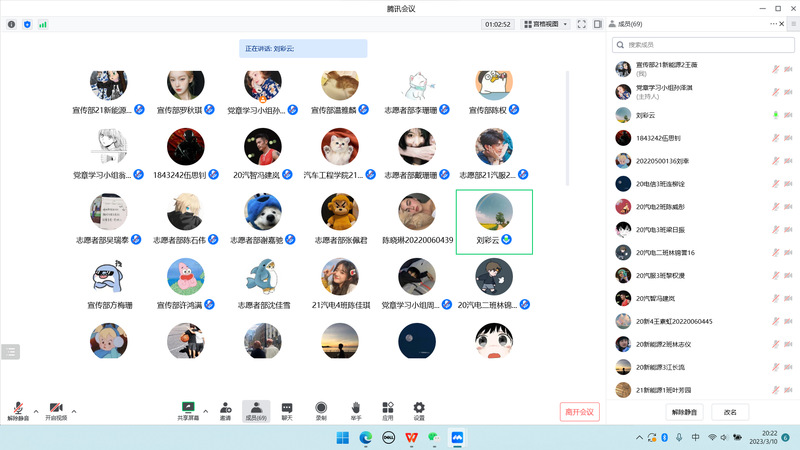
Task: Open the 邀请 invite icon
Action: (x=225, y=408)
